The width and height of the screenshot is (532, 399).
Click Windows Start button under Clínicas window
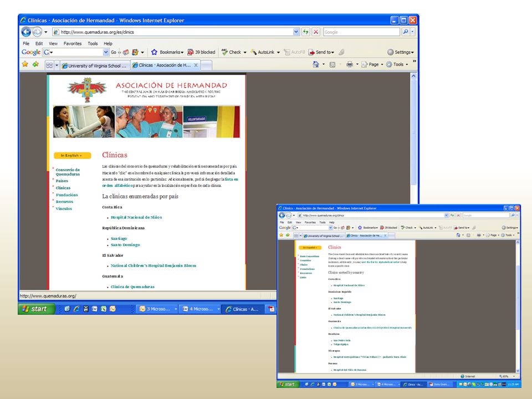(x=37, y=309)
